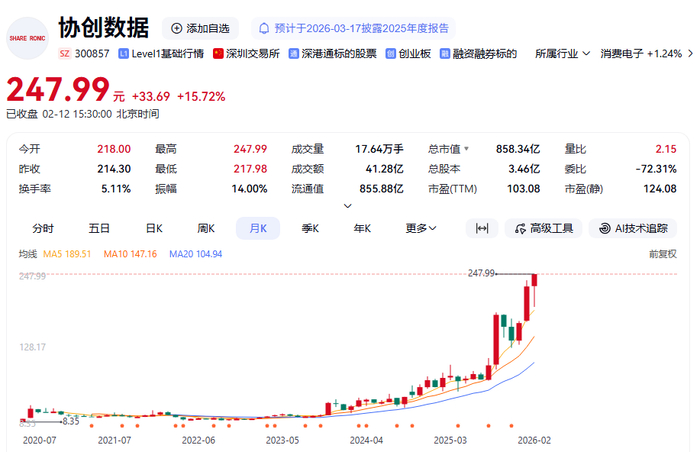Click the 创业板 tag
This screenshot has width=700, height=452.
[x=415, y=54]
